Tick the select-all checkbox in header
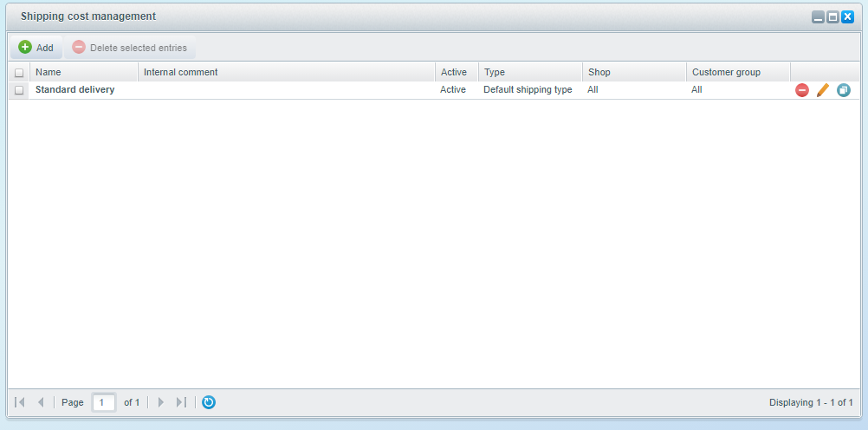Viewport: 868px width, 430px height. click(19, 73)
